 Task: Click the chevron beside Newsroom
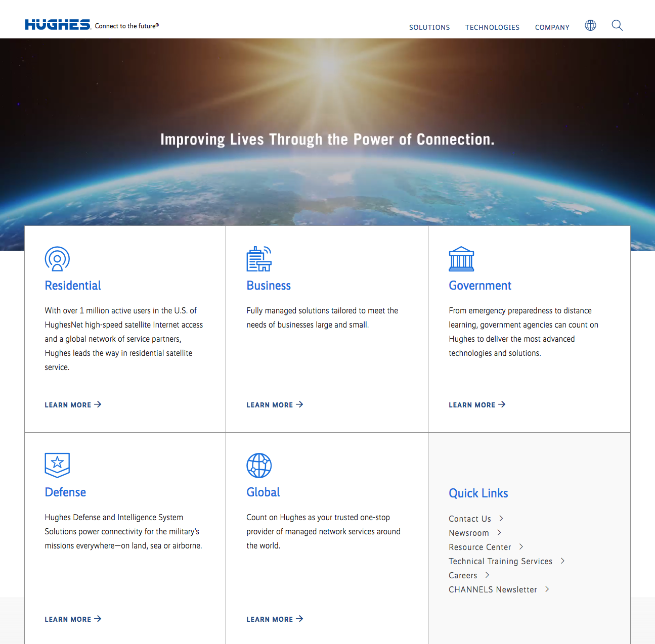[499, 532]
